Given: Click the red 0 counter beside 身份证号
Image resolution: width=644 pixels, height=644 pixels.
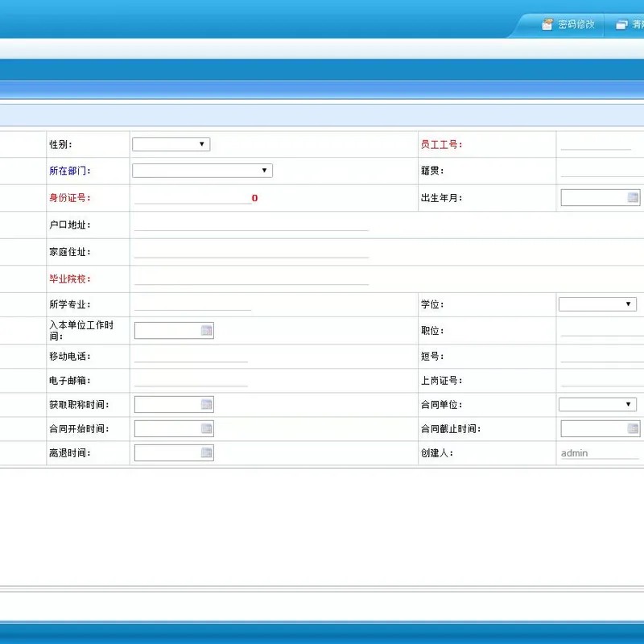Looking at the screenshot, I should 254,198.
